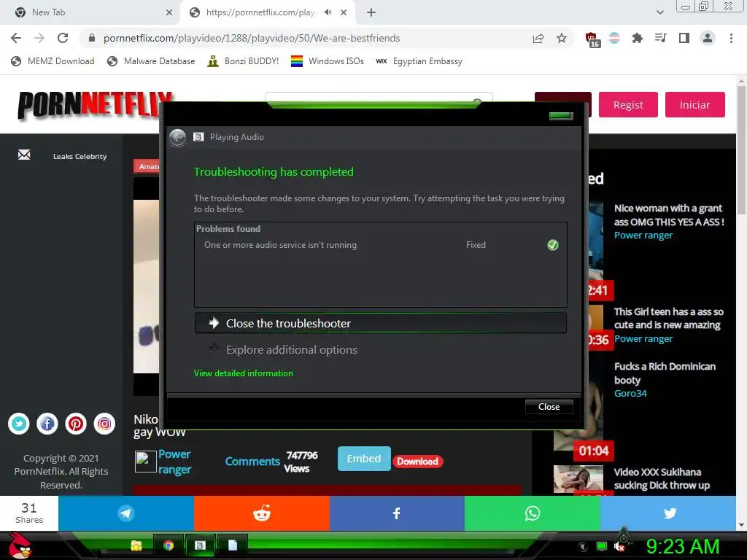Close the New Tab tab
The height and width of the screenshot is (560, 747).
coord(169,12)
